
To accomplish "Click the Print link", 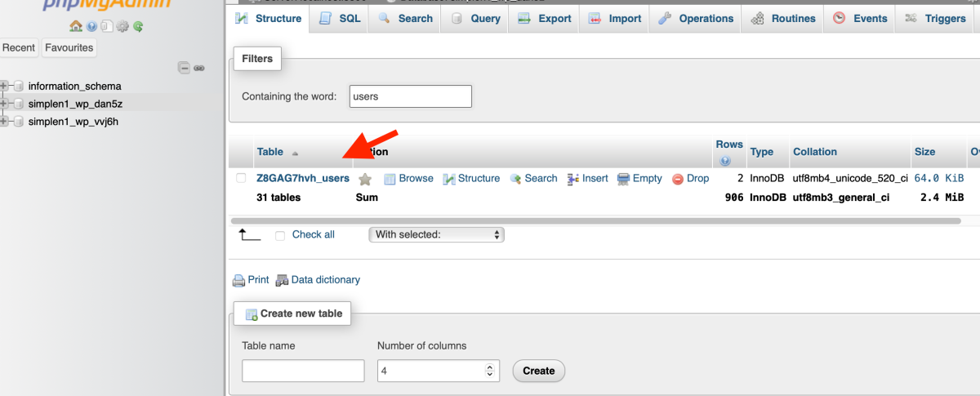I will [x=259, y=279].
